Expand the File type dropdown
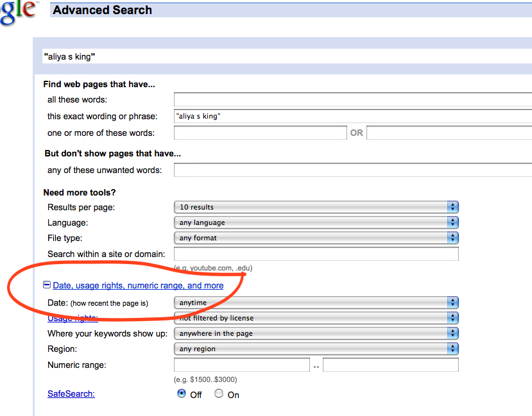This screenshot has height=416, width=532. [316, 238]
